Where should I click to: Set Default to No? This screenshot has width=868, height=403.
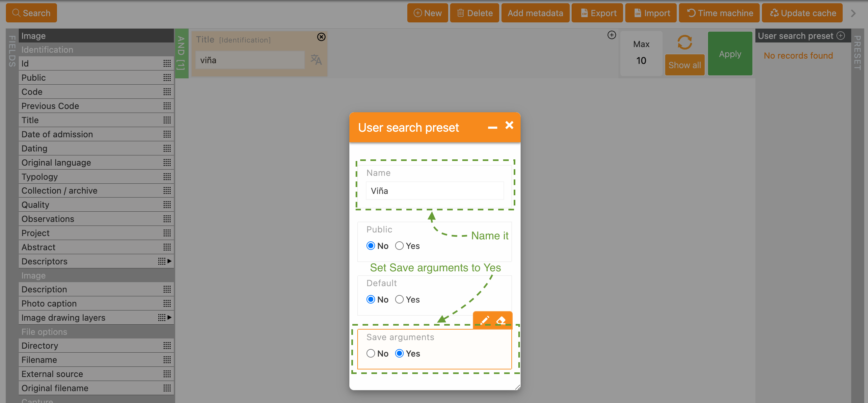371,299
